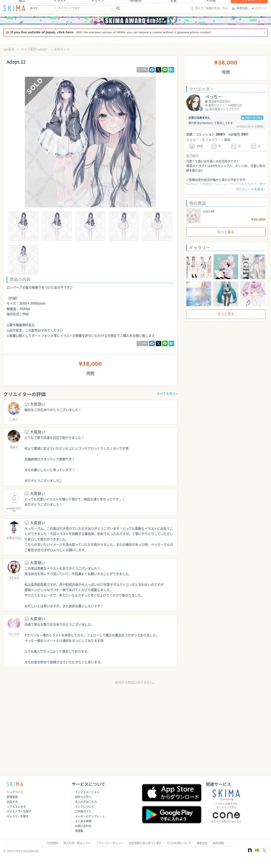Click creator name ぺっちー

pos(213,97)
